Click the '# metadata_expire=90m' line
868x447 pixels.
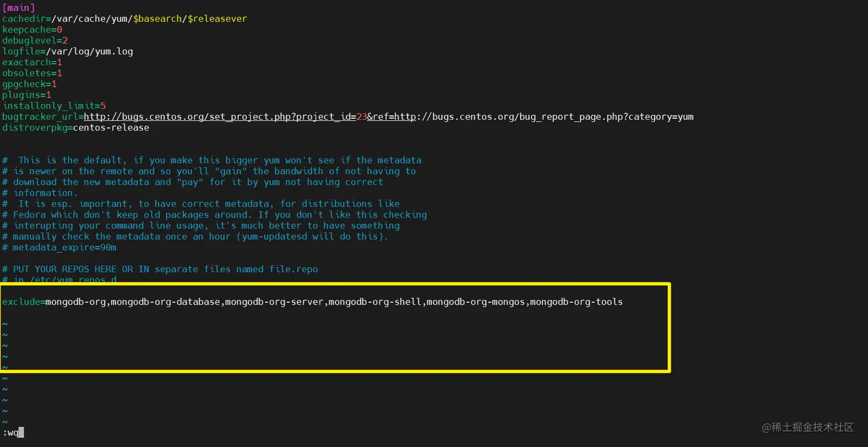tap(60, 248)
